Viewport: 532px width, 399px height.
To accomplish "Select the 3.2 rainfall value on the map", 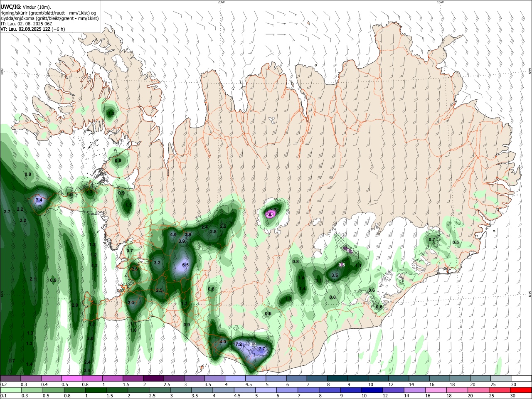I will click(157, 263).
